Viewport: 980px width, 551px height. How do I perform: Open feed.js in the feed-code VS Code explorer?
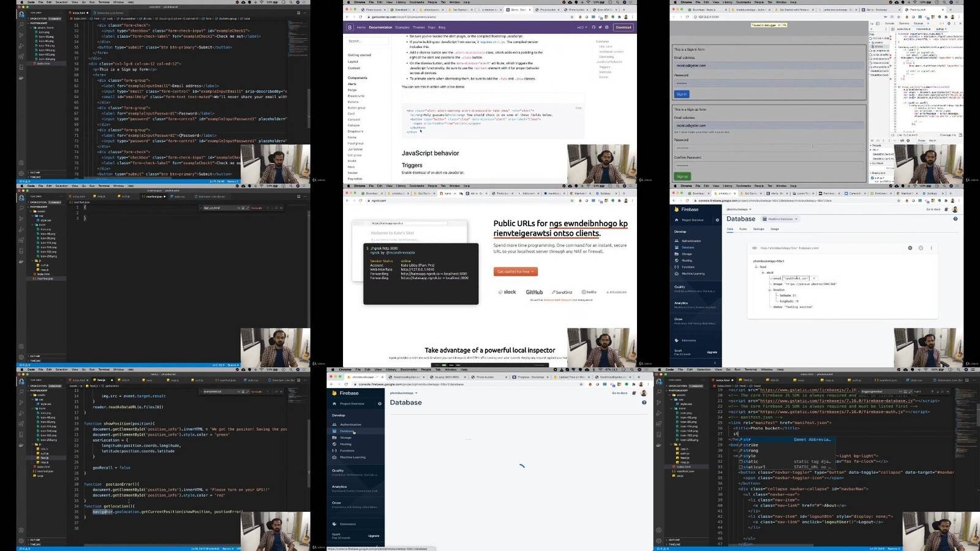point(44,458)
